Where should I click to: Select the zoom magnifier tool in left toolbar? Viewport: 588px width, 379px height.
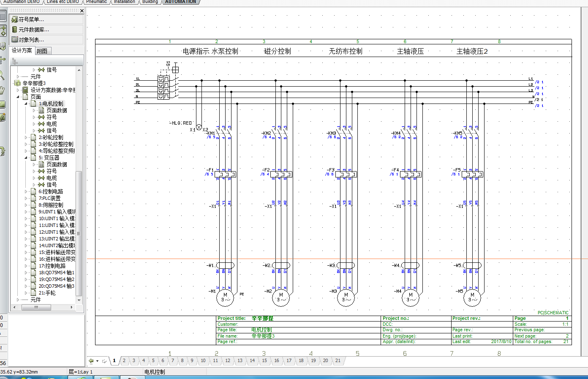tap(2, 76)
